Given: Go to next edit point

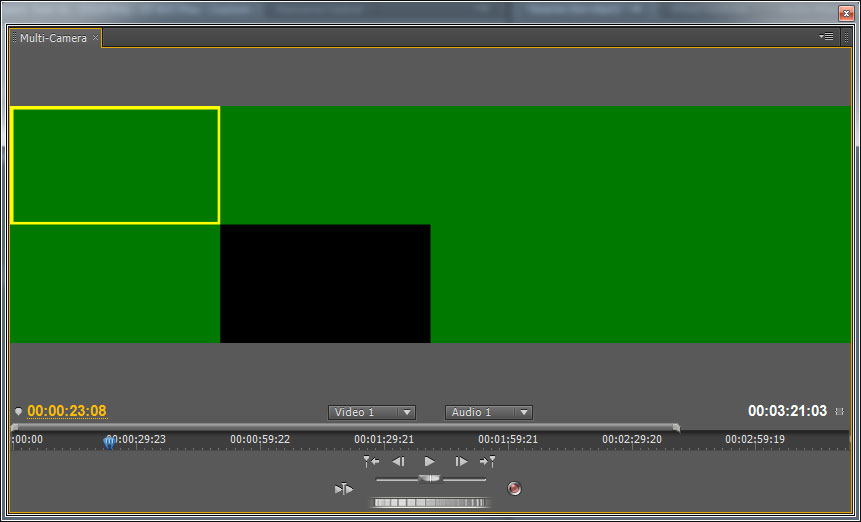Looking at the screenshot, I should [x=488, y=462].
